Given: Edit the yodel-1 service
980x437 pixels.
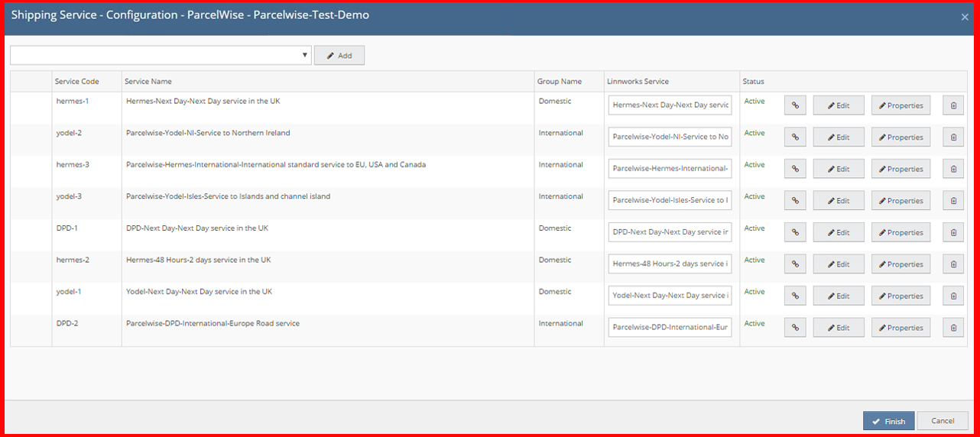Looking at the screenshot, I should pyautogui.click(x=839, y=296).
